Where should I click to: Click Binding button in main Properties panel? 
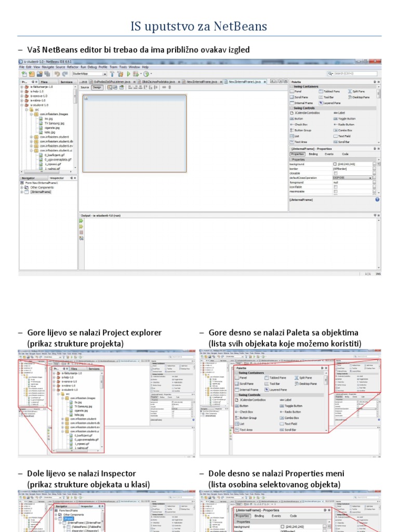click(x=313, y=154)
